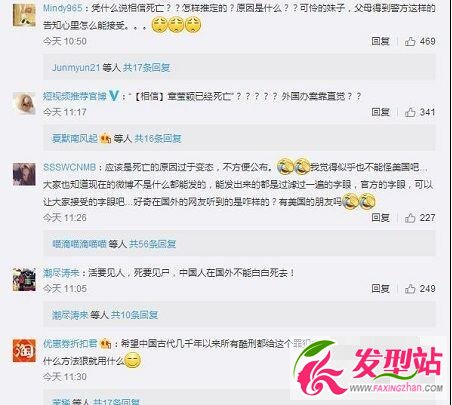Expand the 共10条回复 reply thread
The height and width of the screenshot is (405, 452).
pos(134,315)
